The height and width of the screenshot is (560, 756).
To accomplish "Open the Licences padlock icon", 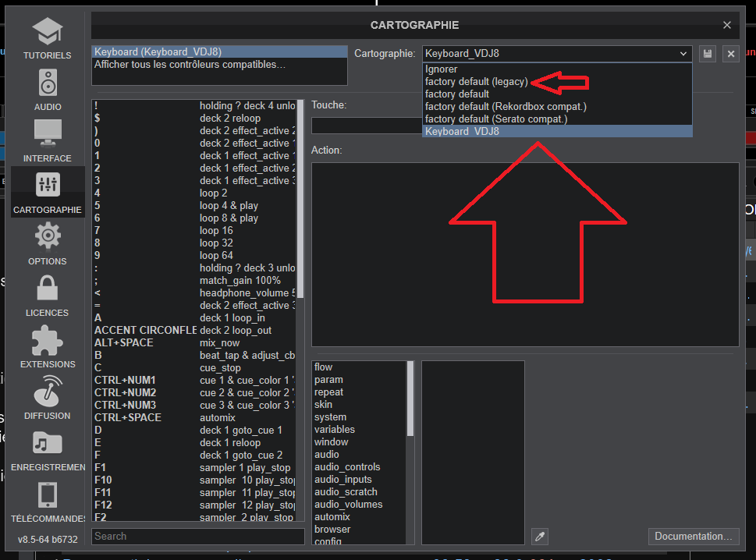I will (x=48, y=288).
